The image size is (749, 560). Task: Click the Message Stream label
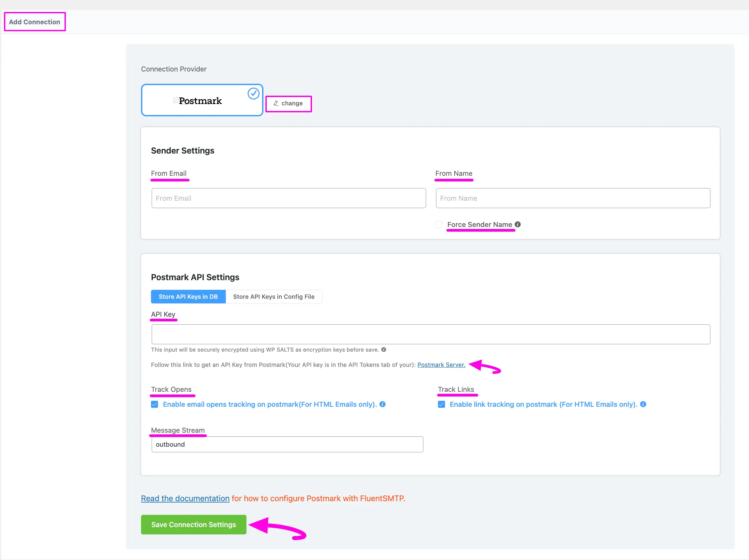click(178, 430)
